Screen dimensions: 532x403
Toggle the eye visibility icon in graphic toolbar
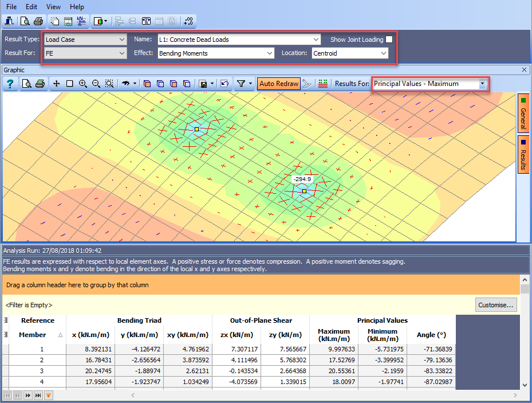(x=126, y=84)
